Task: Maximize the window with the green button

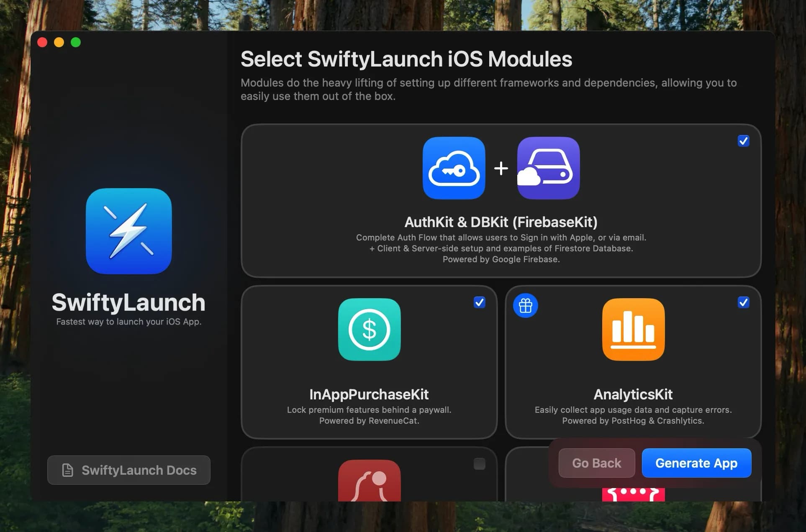Action: (x=76, y=42)
